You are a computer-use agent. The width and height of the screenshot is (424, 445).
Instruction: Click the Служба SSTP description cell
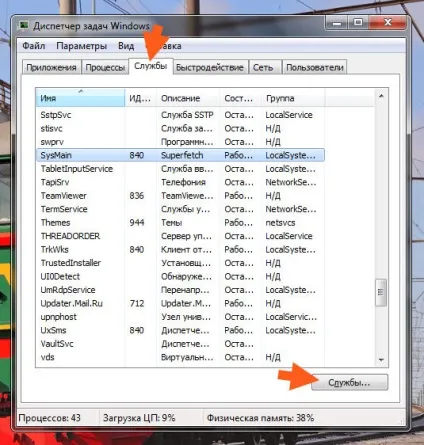tap(187, 115)
